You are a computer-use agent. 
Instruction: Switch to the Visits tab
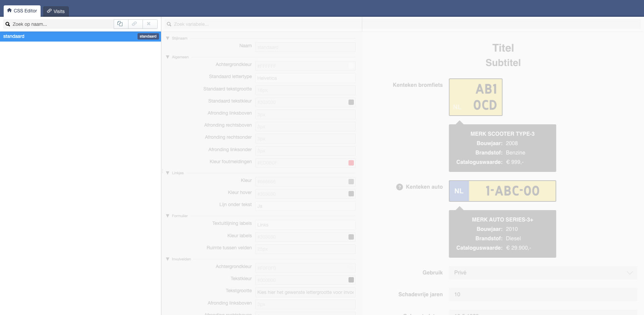point(56,11)
